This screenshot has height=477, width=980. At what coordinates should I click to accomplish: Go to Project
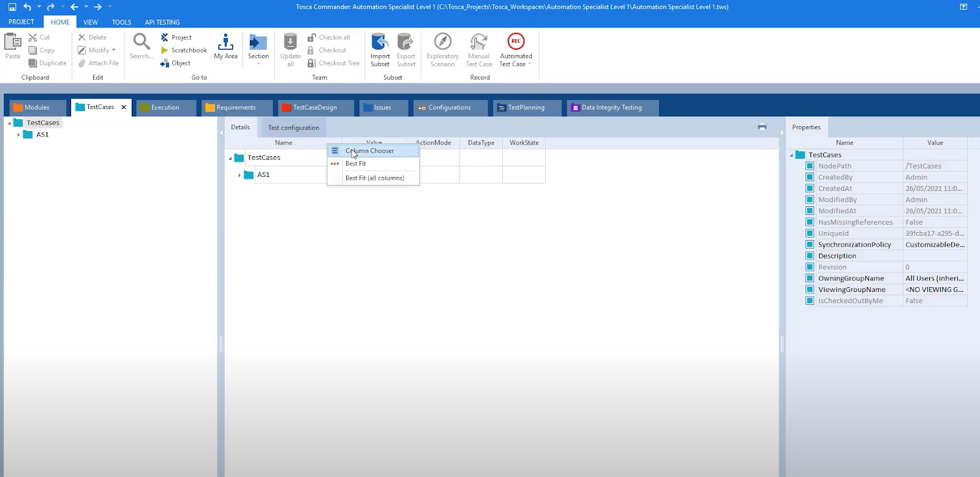(x=176, y=37)
